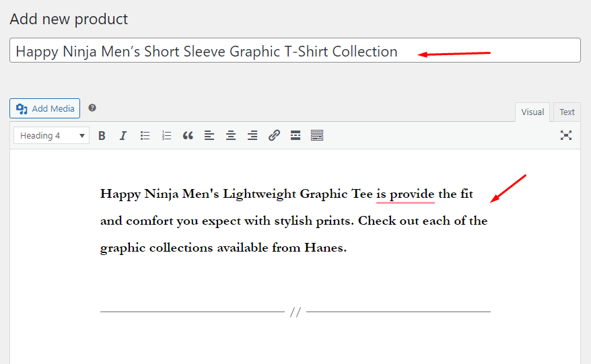Apply blockquote formatting
Viewport: 591px width, 364px height.
(188, 136)
